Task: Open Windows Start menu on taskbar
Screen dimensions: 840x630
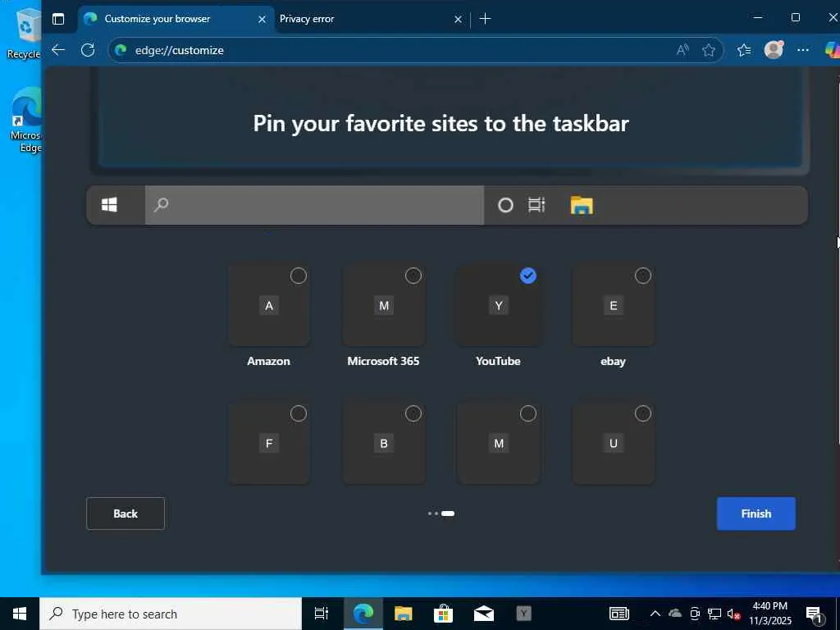Action: (x=20, y=614)
